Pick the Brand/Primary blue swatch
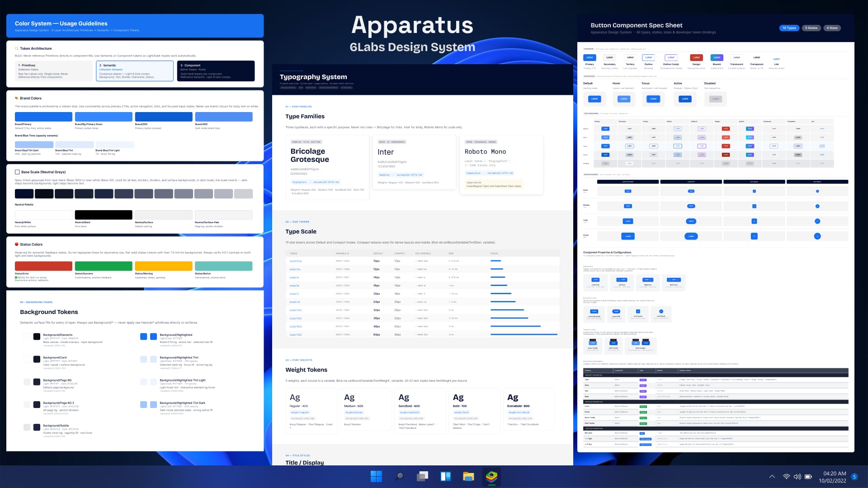This screenshot has height=488, width=868. click(43, 117)
